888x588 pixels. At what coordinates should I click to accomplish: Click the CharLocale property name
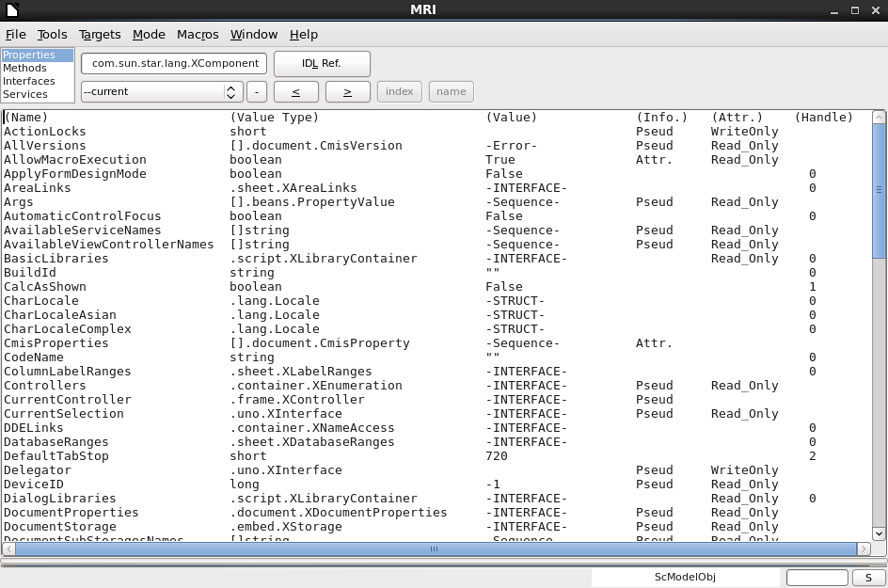tap(41, 301)
